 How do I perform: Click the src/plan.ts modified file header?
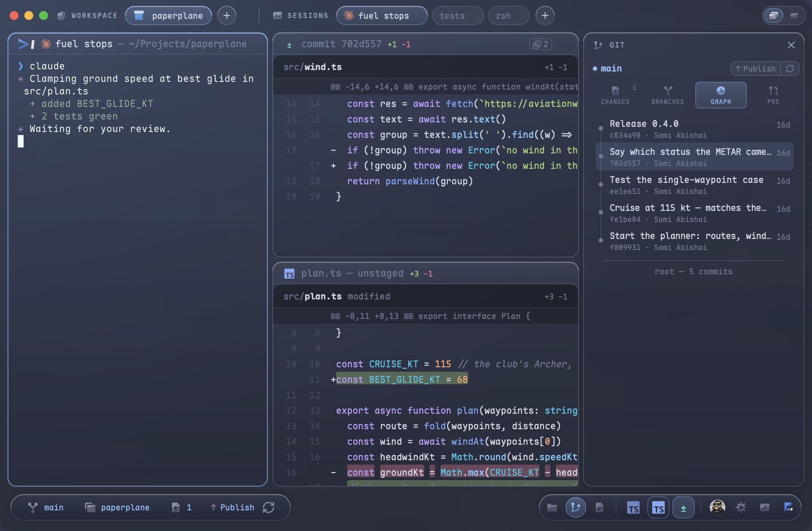425,296
